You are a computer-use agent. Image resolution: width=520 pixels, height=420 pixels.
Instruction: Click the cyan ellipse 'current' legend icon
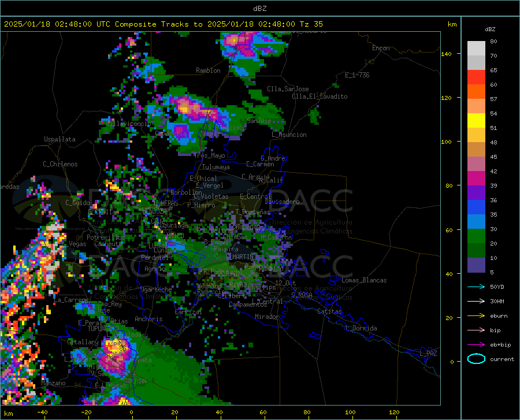click(x=476, y=359)
